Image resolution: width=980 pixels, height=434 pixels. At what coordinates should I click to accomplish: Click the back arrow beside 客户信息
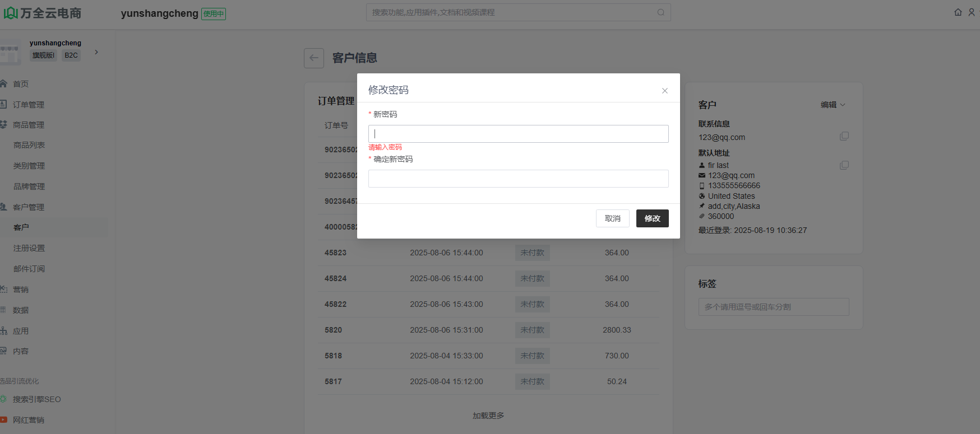314,58
